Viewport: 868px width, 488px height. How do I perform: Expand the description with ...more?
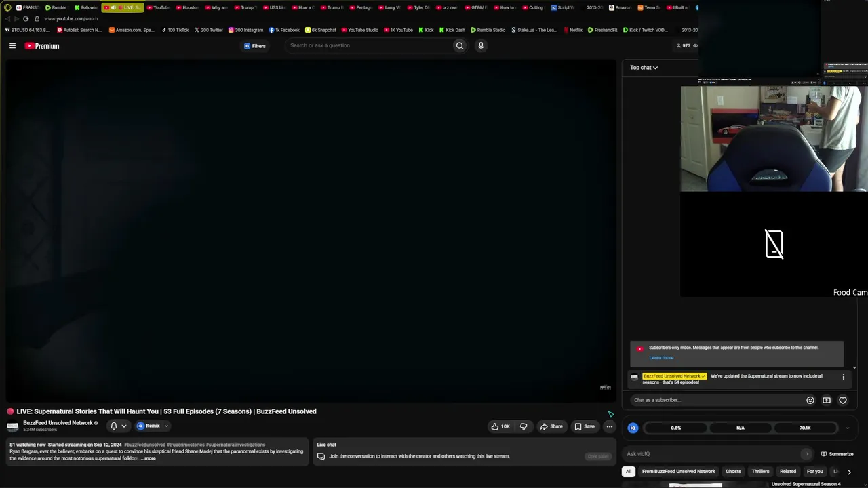click(148, 459)
